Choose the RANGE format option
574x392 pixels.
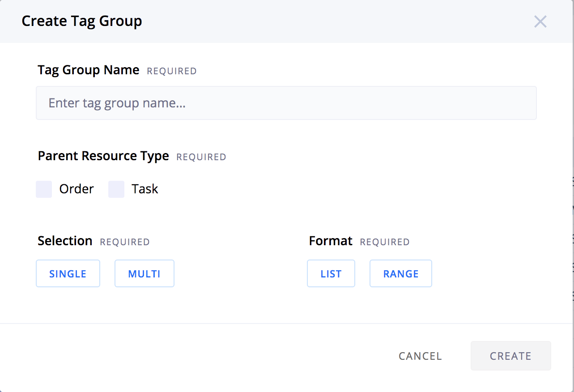(x=400, y=273)
